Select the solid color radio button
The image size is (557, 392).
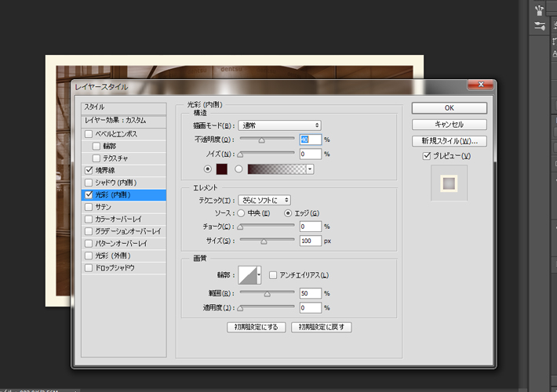[208, 169]
